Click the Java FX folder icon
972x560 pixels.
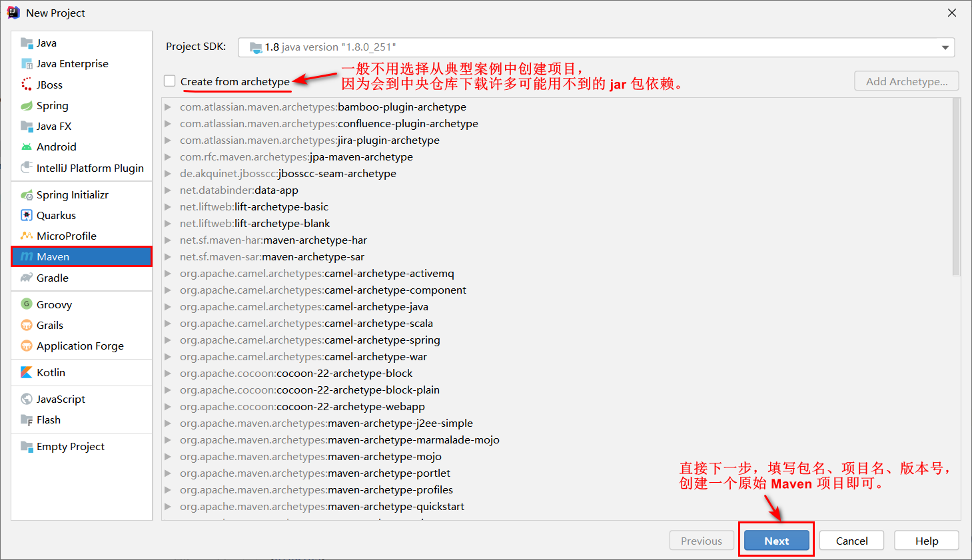coord(27,126)
